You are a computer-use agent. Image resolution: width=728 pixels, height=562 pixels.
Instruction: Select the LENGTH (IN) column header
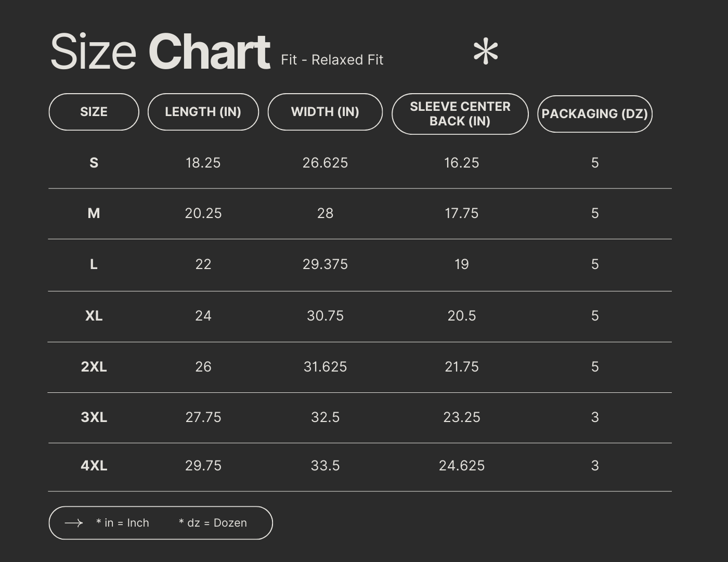point(203,112)
